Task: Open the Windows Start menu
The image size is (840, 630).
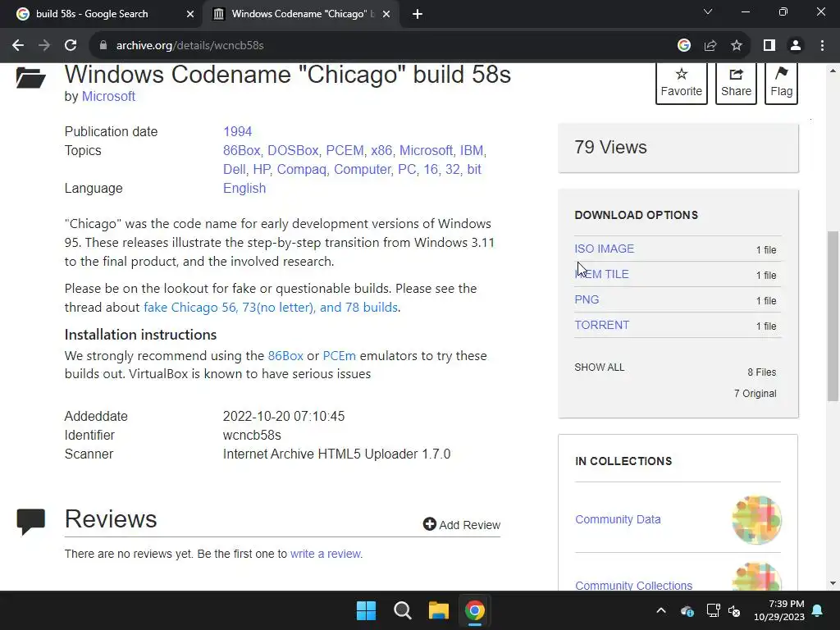Action: point(367,610)
